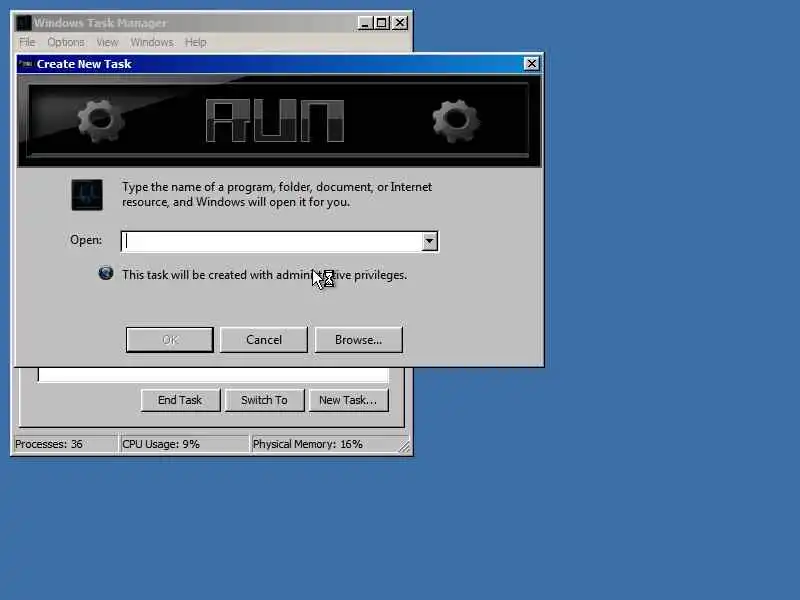Image resolution: width=800 pixels, height=600 pixels.
Task: Click the left gear in RUN banner
Action: (101, 120)
